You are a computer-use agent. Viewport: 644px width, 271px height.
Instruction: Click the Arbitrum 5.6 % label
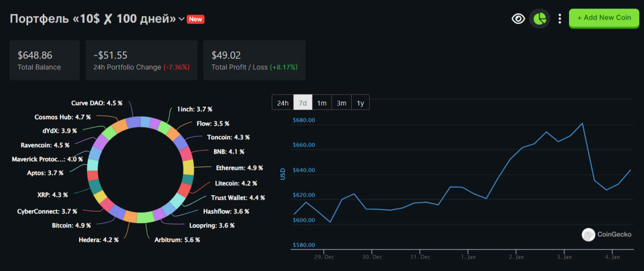coord(177,240)
